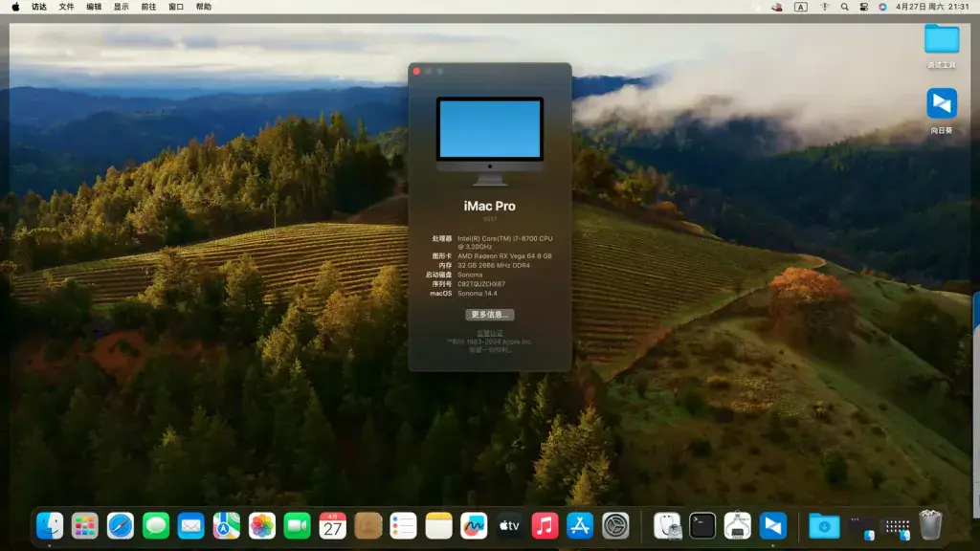The width and height of the screenshot is (980, 551).
Task: Select the macOS version Sonoma 14.4
Action: [478, 294]
